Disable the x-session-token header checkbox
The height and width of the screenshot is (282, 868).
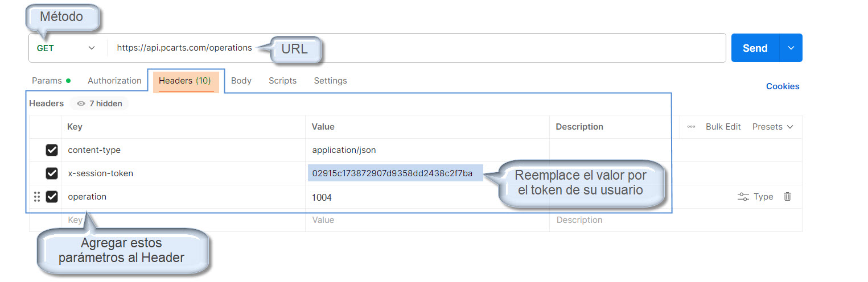tap(52, 173)
